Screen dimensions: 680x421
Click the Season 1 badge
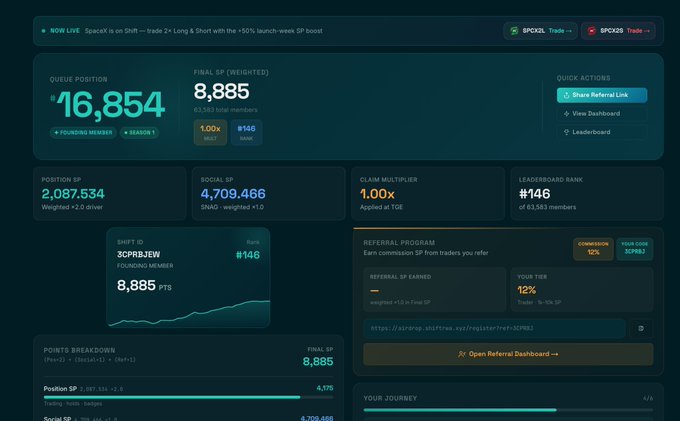click(x=139, y=133)
